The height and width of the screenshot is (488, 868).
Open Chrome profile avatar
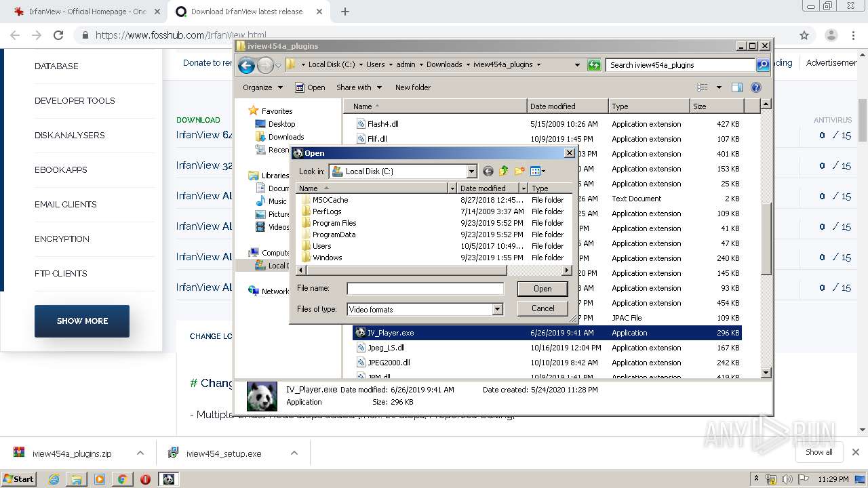(x=831, y=35)
